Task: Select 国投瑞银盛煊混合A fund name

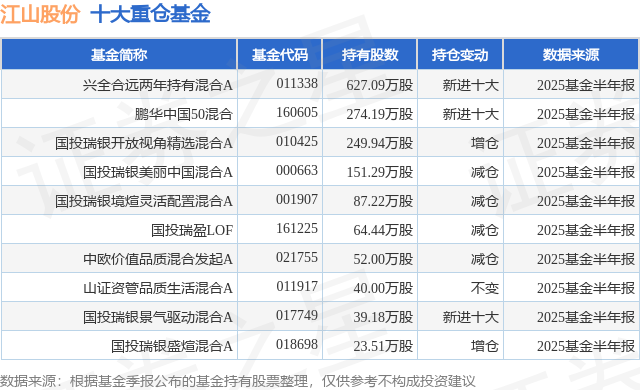Action: [171, 346]
